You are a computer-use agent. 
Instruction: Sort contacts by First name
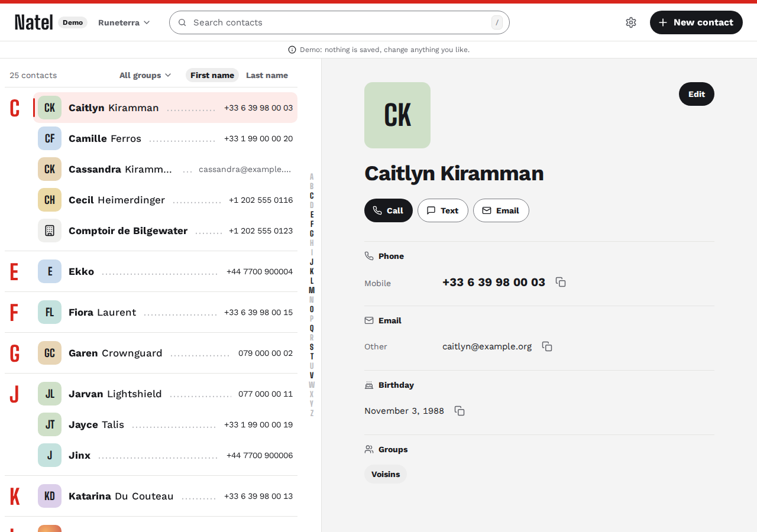tap(212, 75)
